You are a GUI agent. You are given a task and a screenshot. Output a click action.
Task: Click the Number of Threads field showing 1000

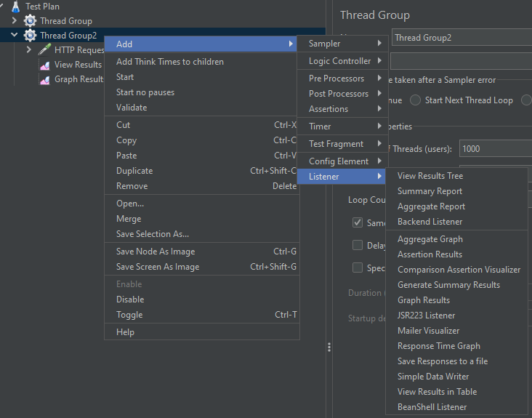click(496, 148)
